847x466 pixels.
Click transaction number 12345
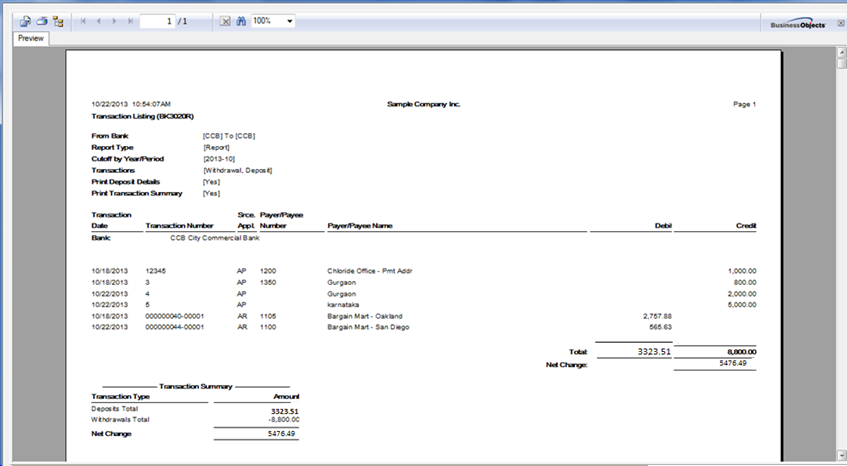[x=156, y=271]
